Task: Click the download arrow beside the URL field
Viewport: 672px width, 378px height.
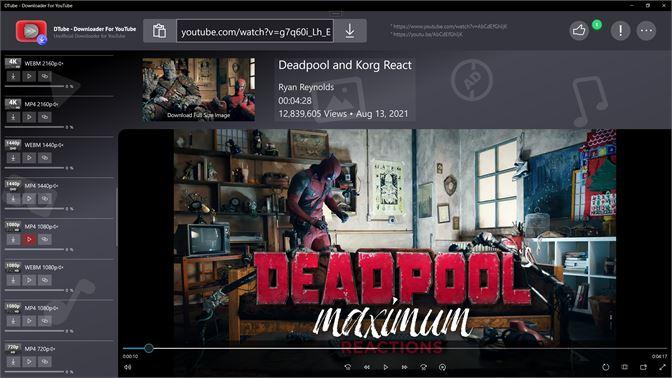Action: (x=350, y=31)
